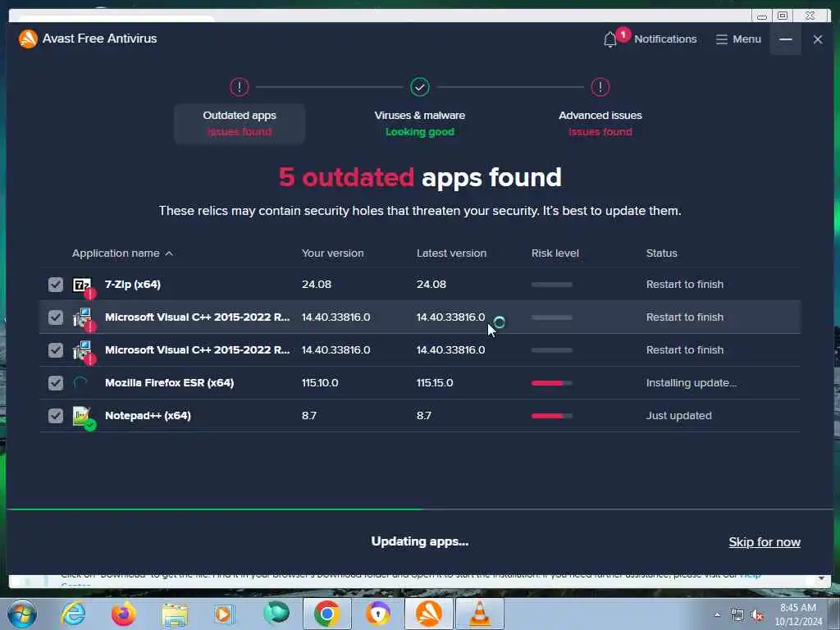Click the Outdated apps warning circle icon
The image size is (840, 630).
tap(240, 87)
